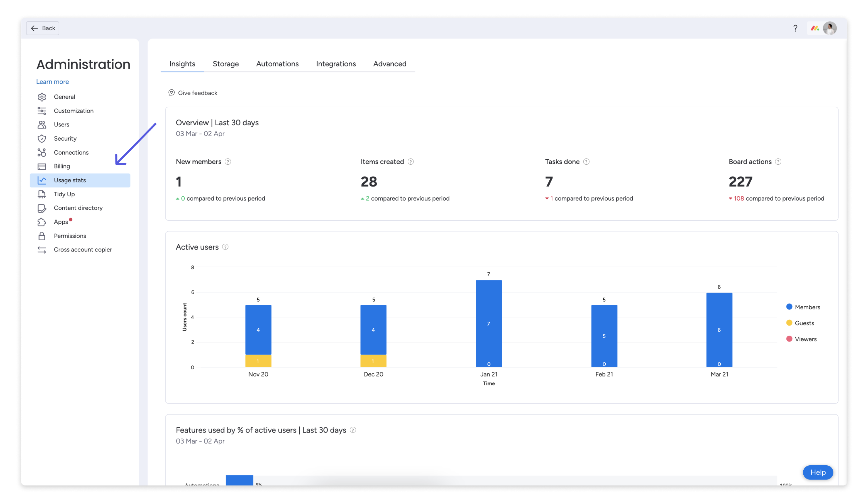
Task: Open Apps with the red notification dot
Action: [61, 222]
